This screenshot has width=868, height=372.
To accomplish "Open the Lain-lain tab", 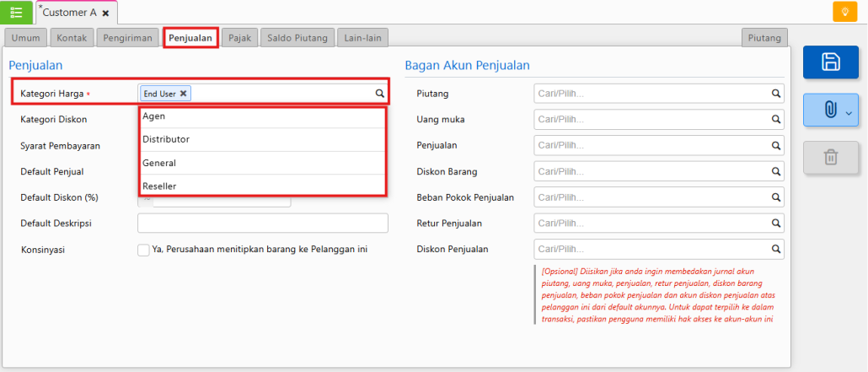I will pyautogui.click(x=362, y=38).
